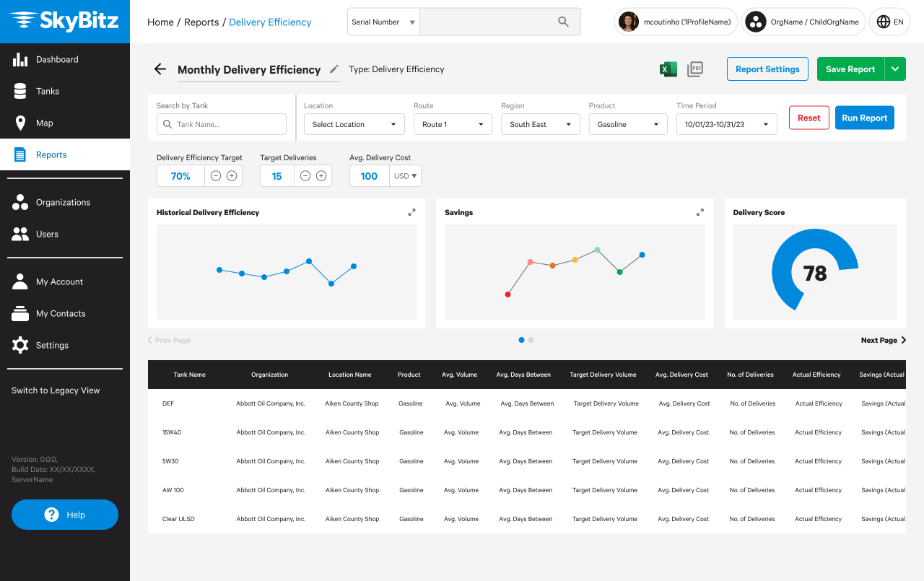
Task: Click the Tank Name search field
Action: pyautogui.click(x=222, y=124)
